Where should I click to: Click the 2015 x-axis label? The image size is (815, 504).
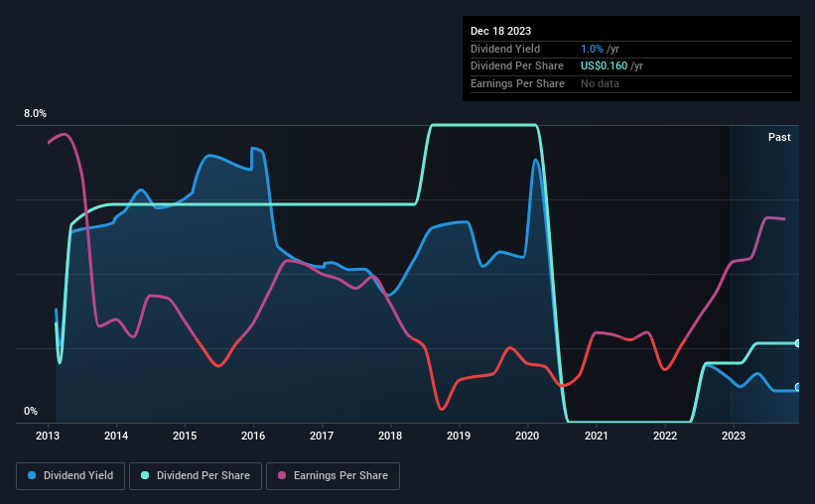pyautogui.click(x=185, y=436)
